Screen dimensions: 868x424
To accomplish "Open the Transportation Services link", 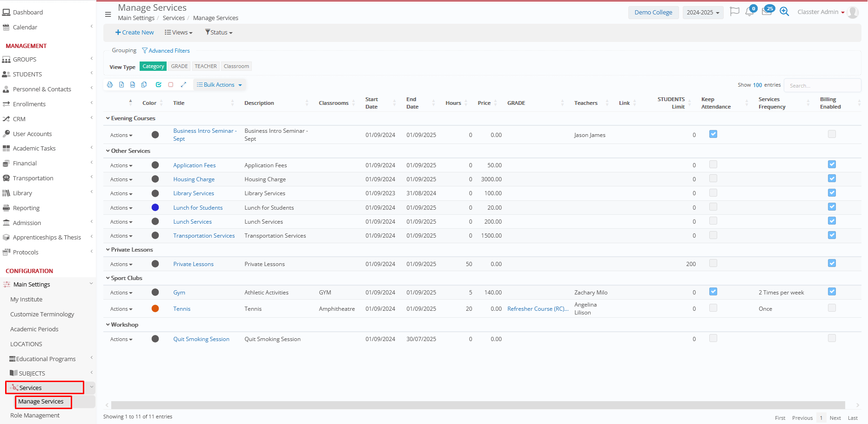I will (204, 236).
